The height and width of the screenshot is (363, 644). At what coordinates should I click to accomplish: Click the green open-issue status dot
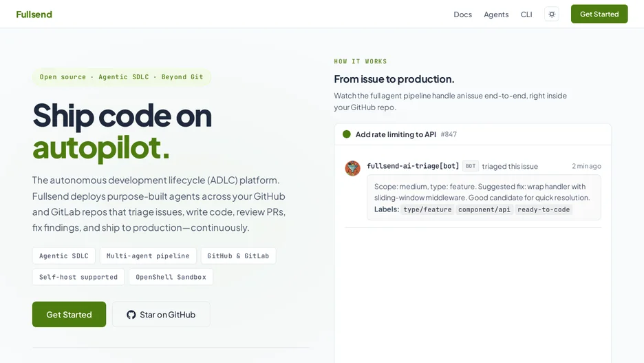coord(347,134)
